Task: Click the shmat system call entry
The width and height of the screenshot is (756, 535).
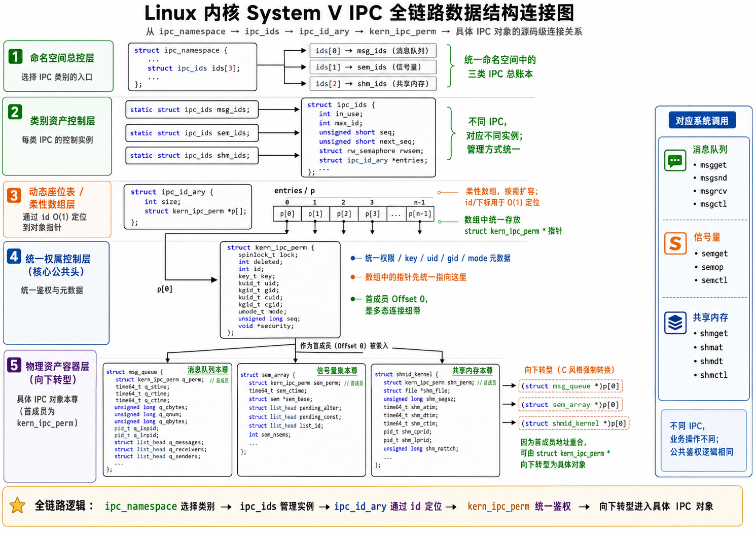Action: click(x=711, y=347)
